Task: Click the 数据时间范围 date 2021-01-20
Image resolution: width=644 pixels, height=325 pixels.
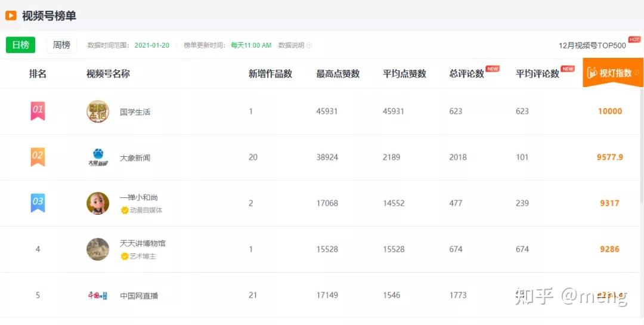Action: coord(152,46)
